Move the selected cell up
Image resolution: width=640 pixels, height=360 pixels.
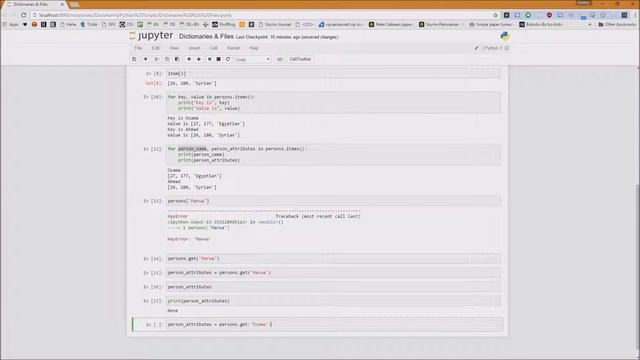pos(189,59)
